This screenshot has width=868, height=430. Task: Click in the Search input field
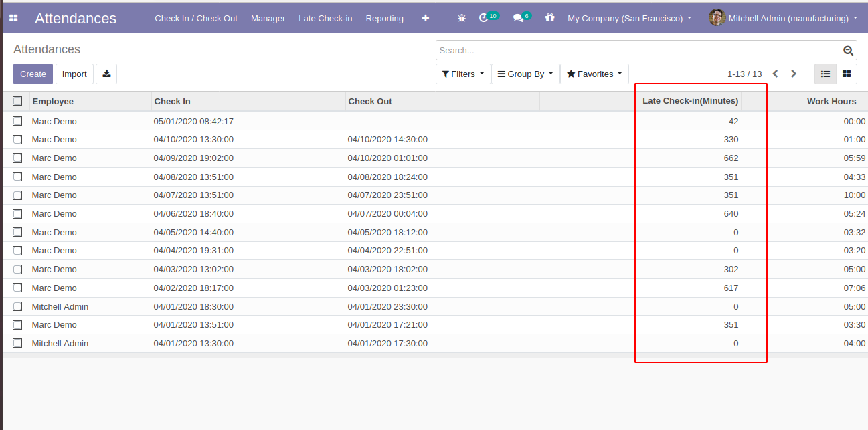click(x=636, y=51)
